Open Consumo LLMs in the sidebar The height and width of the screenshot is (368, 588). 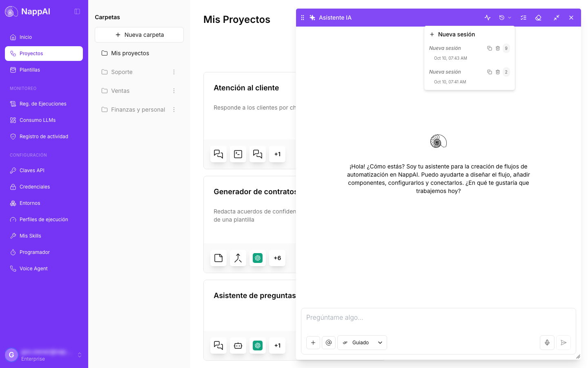coord(44,120)
